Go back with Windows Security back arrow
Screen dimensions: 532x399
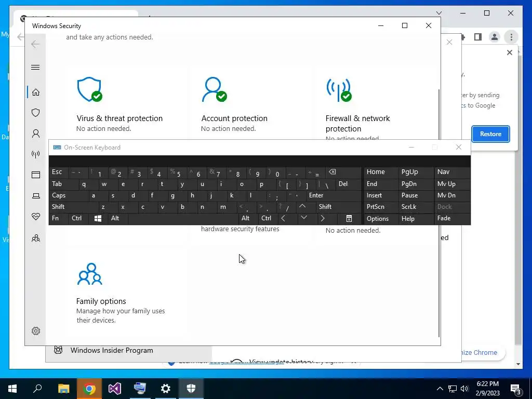coord(35,44)
